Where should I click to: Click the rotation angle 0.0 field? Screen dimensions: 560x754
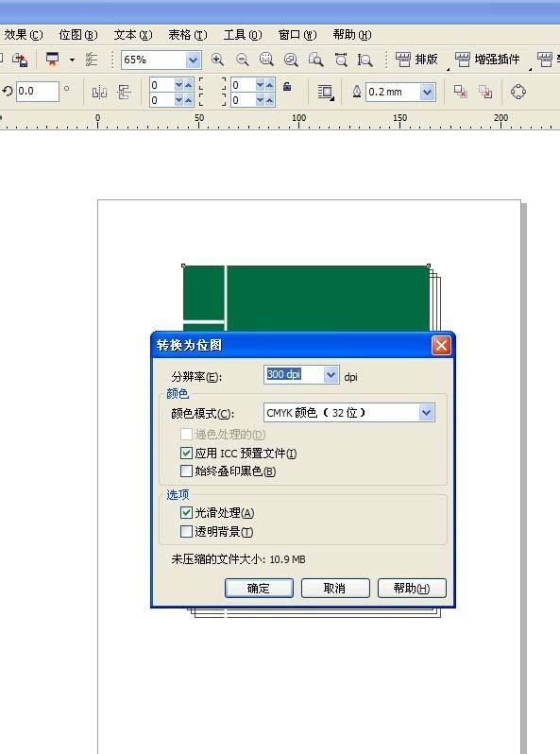pyautogui.click(x=38, y=91)
